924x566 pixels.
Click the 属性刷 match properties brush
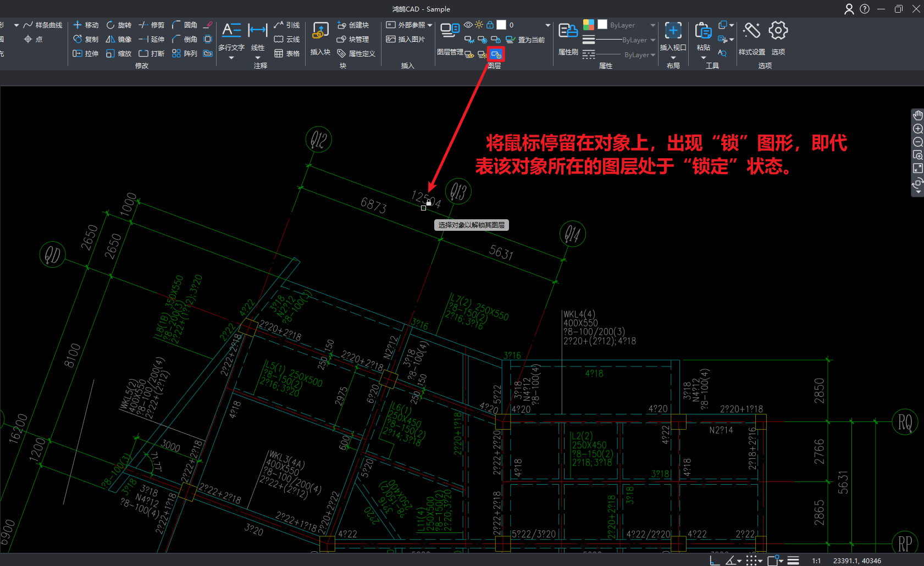[x=568, y=38]
